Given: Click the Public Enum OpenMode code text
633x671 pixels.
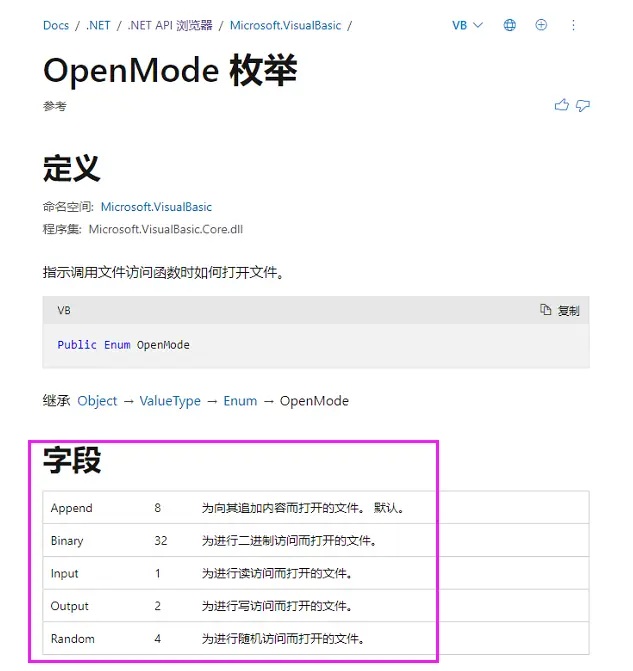Looking at the screenshot, I should coord(123,345).
